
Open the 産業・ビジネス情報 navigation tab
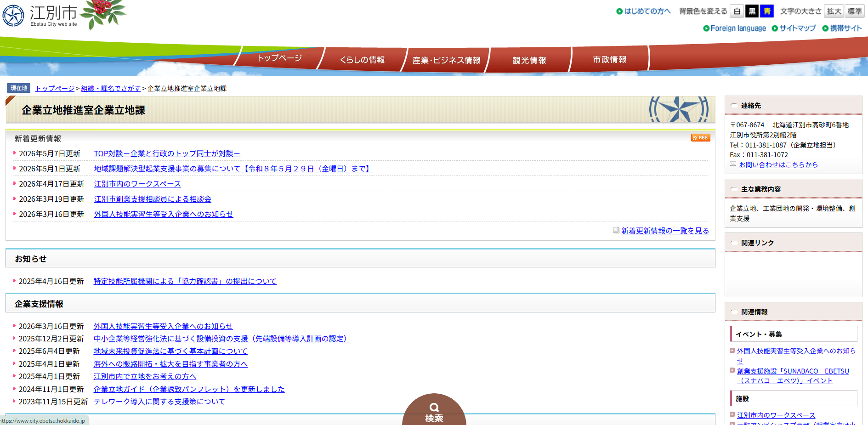coord(446,60)
